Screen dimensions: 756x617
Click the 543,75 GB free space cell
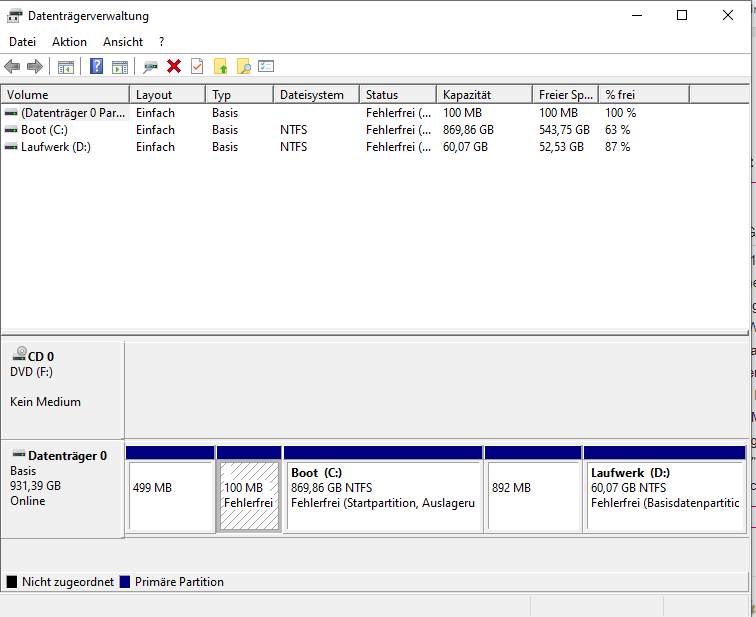[564, 130]
